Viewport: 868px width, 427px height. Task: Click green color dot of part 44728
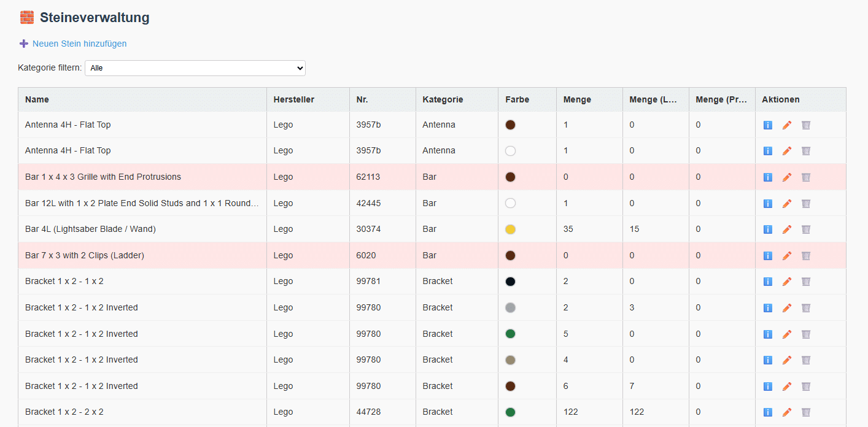tap(510, 412)
